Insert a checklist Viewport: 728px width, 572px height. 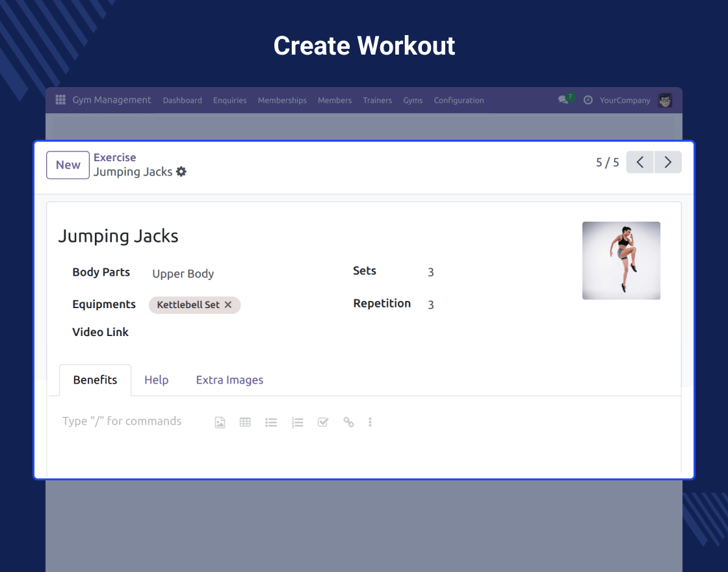click(323, 422)
